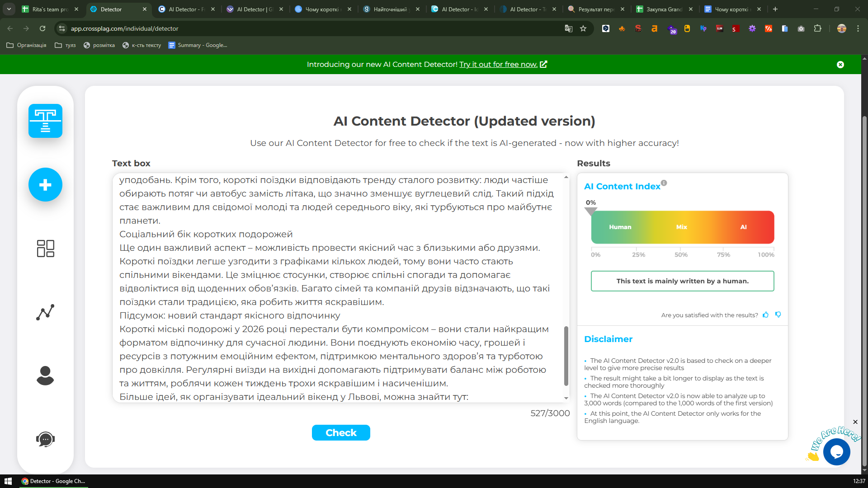This screenshot has width=868, height=488.
Task: Follow the Try it out for free link
Action: pos(498,65)
